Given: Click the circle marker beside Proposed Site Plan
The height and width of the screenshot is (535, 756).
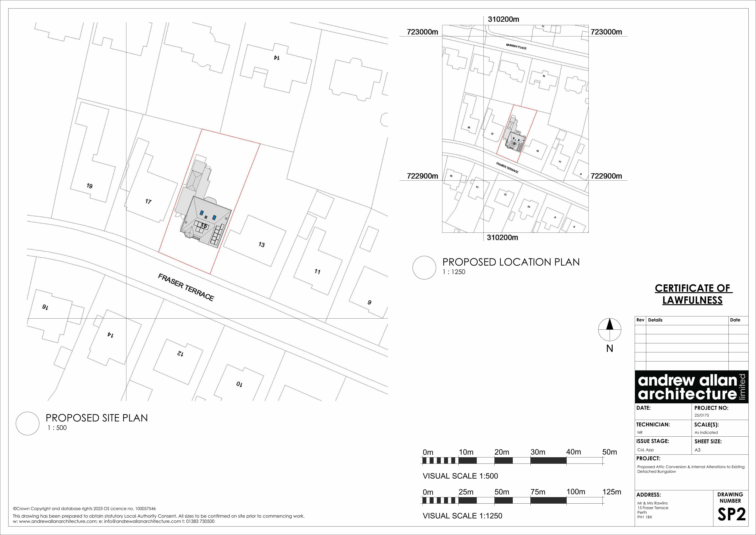Looking at the screenshot, I should point(28,423).
